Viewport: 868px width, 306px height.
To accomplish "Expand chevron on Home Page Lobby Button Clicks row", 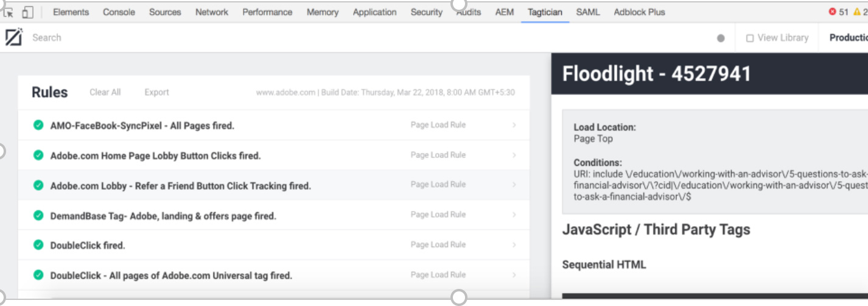I will coord(514,155).
